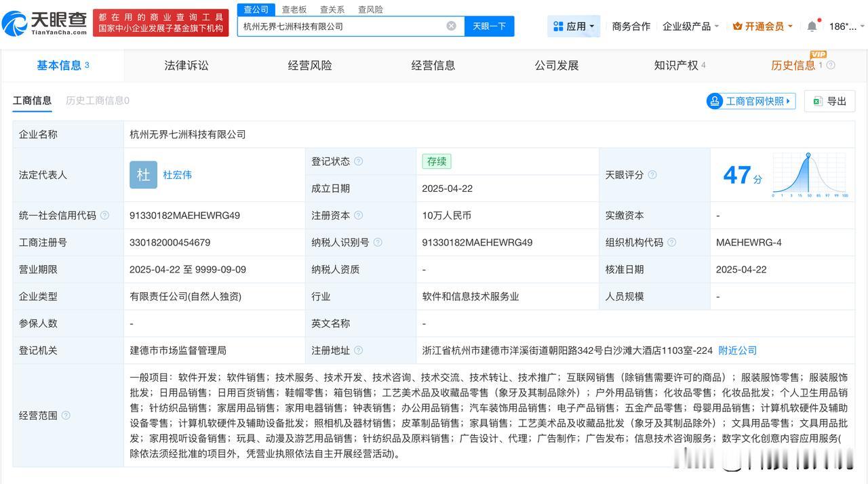
Task: Switch to the 法律诉讼 tab
Action: pyautogui.click(x=186, y=65)
